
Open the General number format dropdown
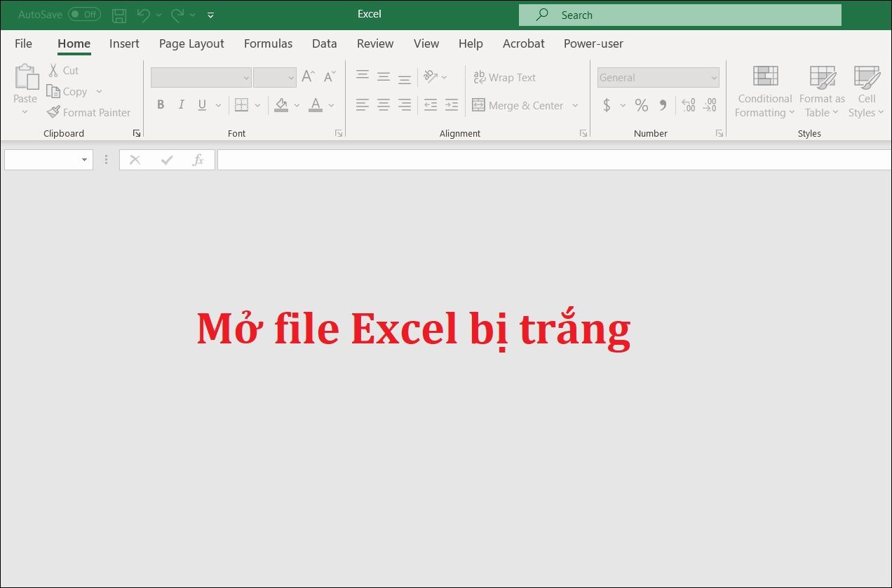coord(658,77)
